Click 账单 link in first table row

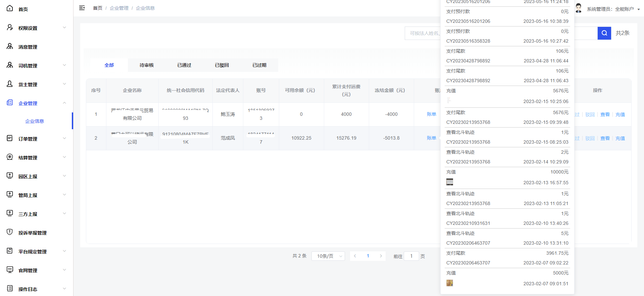point(431,114)
